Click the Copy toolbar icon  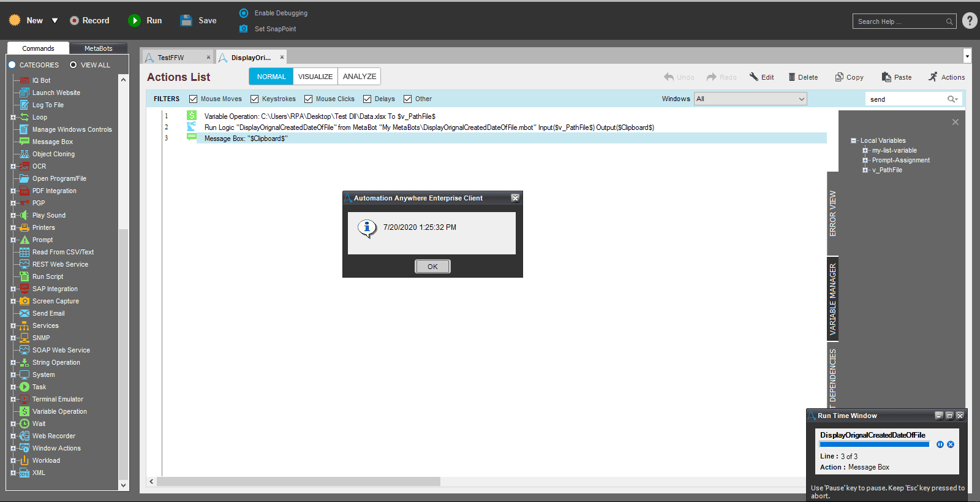839,77
